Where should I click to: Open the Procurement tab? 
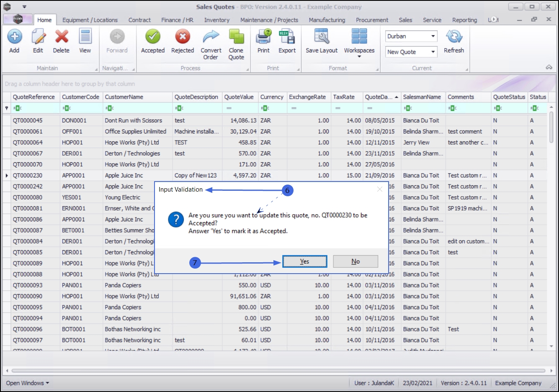[372, 20]
